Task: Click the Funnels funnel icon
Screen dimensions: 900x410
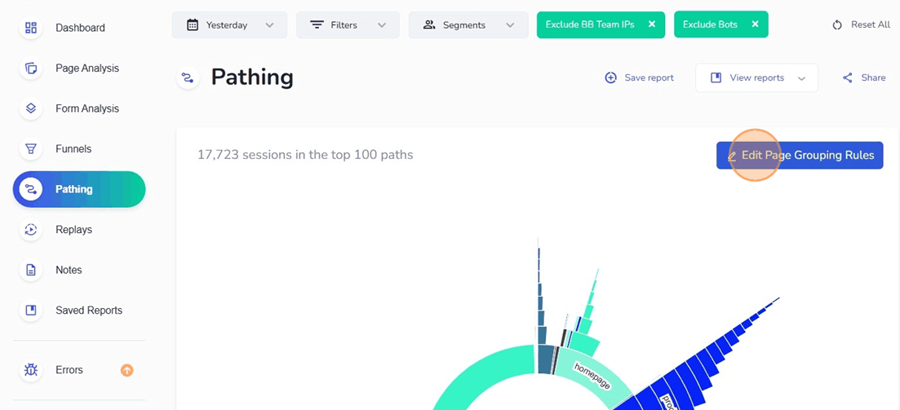Action: tap(31, 149)
